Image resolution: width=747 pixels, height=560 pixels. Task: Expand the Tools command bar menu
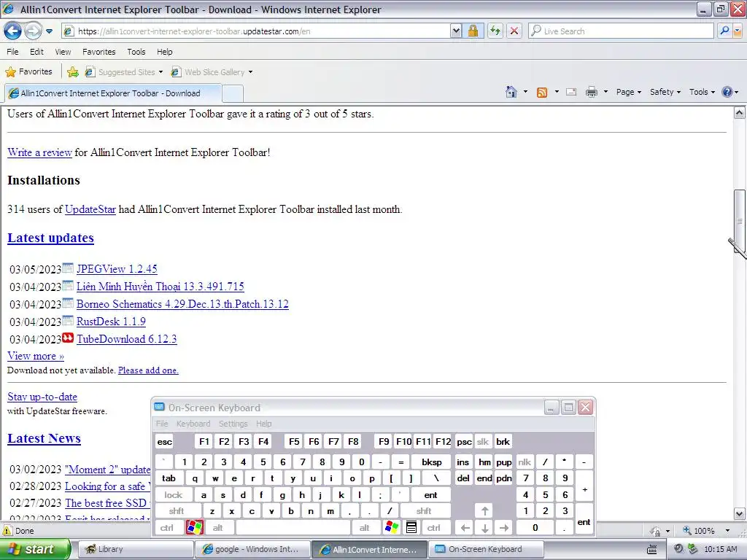click(x=702, y=92)
